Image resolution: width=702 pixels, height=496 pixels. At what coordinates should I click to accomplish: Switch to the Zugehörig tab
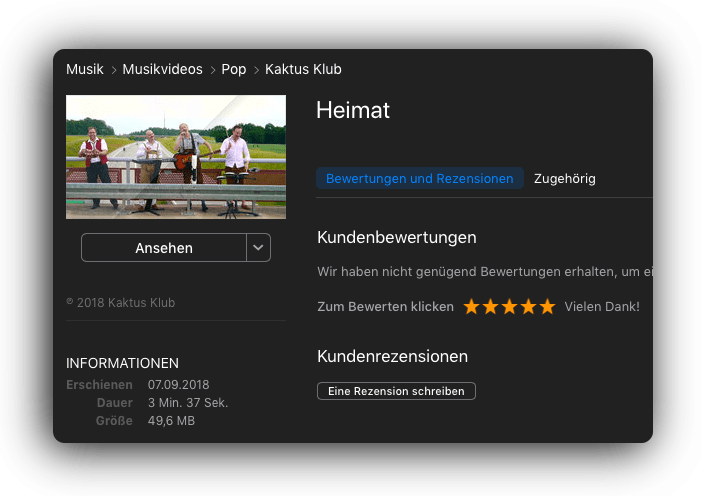(565, 179)
